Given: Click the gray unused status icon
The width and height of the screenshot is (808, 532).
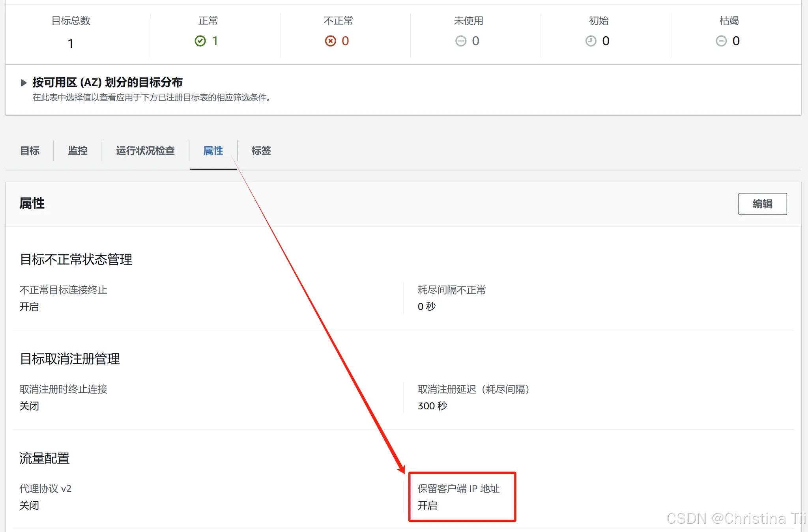Looking at the screenshot, I should 460,41.
